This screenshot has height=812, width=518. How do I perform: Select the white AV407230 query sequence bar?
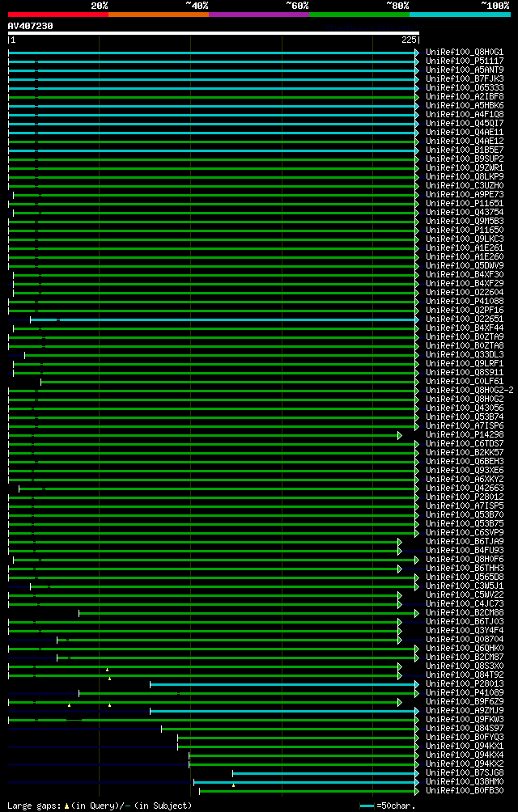pyautogui.click(x=214, y=33)
